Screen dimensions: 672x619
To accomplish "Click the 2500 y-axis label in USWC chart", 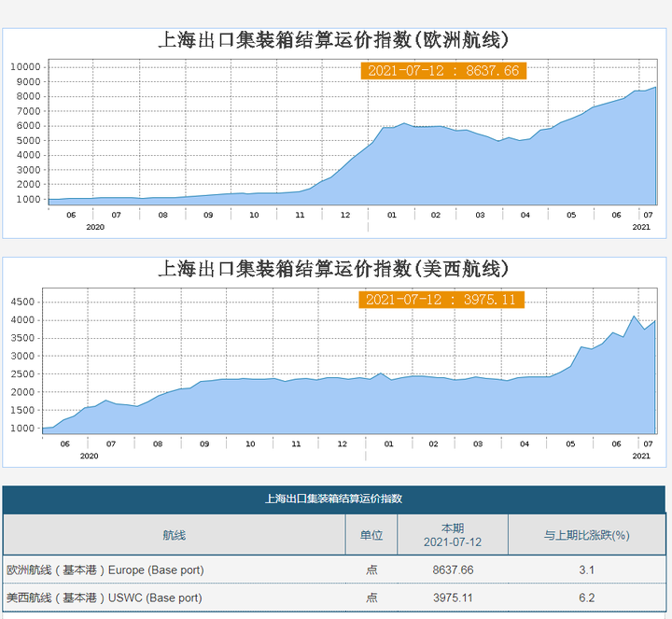I will [22, 373].
